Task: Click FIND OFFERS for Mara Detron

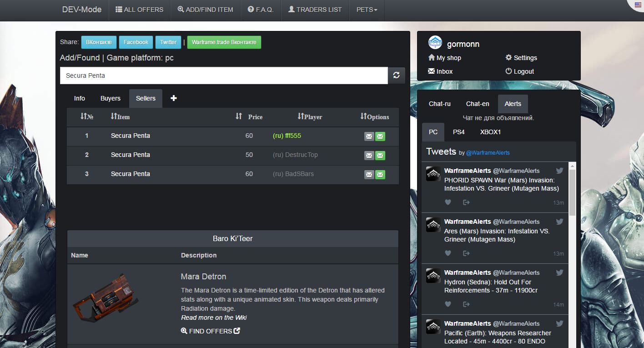Action: pyautogui.click(x=211, y=331)
